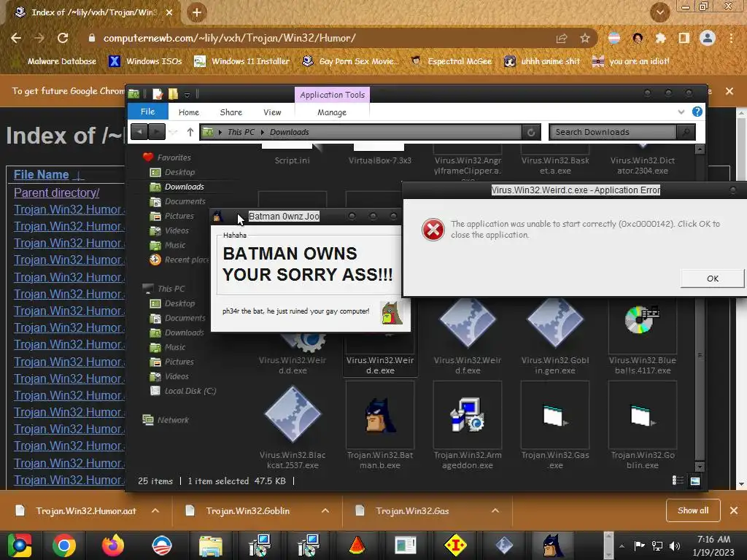Select Documents under Favorites
The image size is (747, 560).
coord(185,201)
